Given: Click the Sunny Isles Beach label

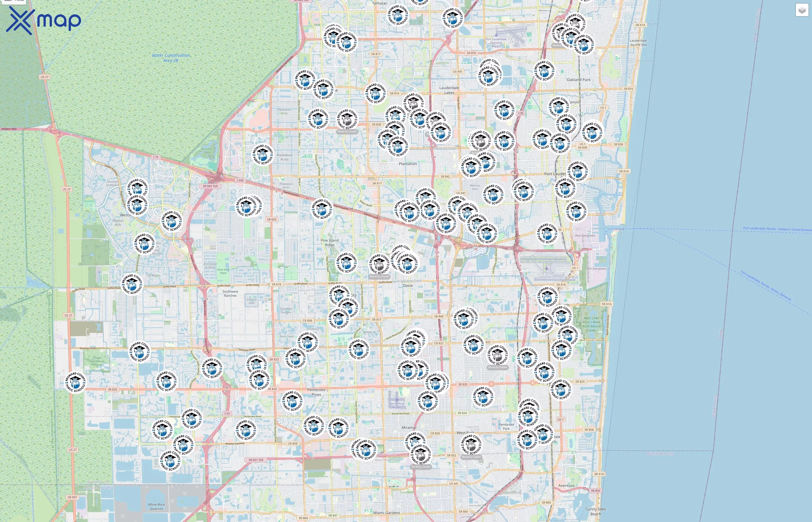Looking at the screenshot, I should (595, 512).
